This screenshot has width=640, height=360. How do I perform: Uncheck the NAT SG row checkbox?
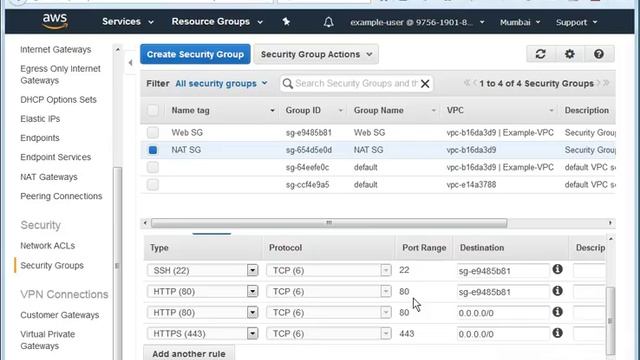(x=153, y=150)
